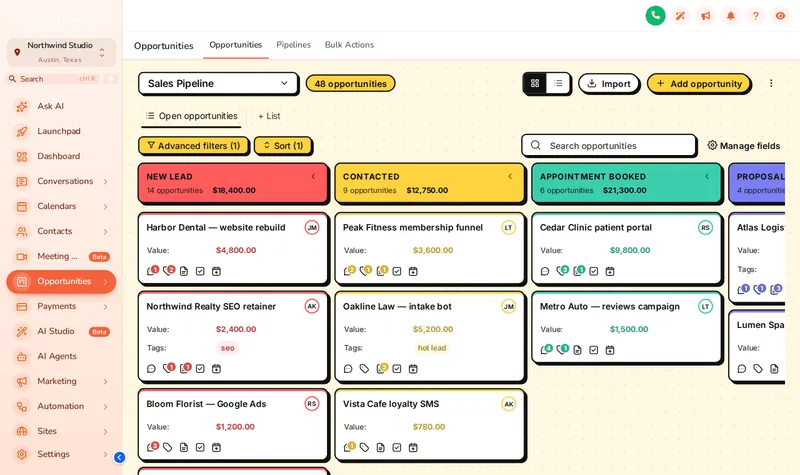This screenshot has height=475, width=800.
Task: Open tasks checkbox icon on Vista Cafe card
Action: tap(397, 447)
